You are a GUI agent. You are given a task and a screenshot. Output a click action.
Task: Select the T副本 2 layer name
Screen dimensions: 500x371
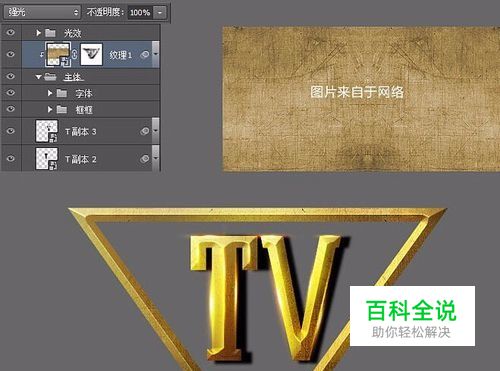coord(81,159)
